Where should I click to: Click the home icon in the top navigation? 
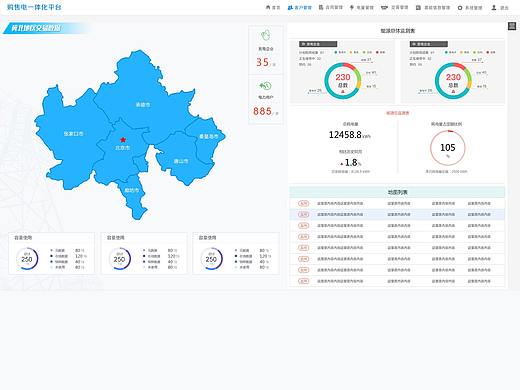pyautogui.click(x=268, y=7)
